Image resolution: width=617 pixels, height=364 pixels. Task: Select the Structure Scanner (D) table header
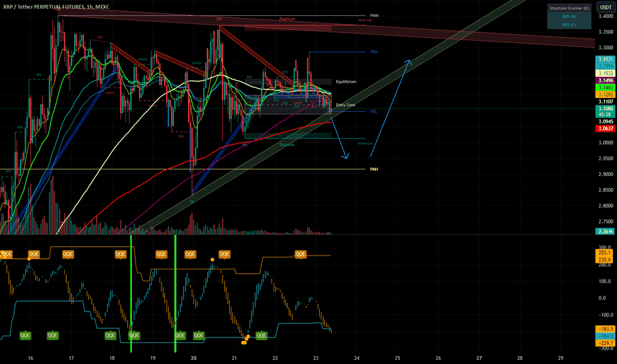(x=569, y=8)
